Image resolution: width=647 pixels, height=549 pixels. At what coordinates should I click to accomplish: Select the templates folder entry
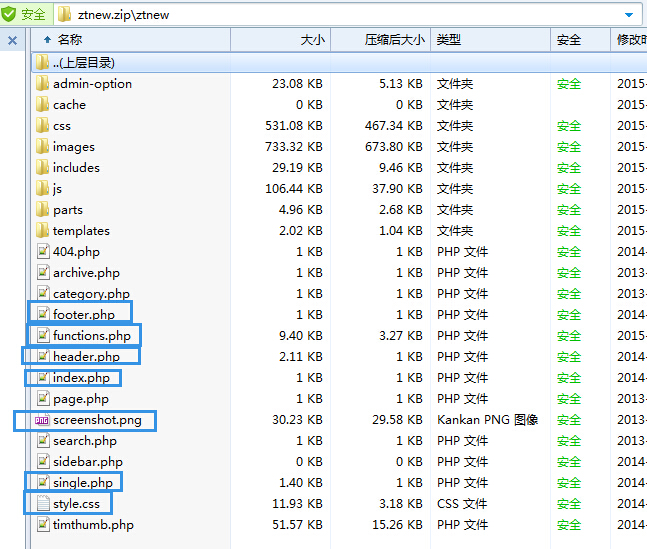(81, 231)
